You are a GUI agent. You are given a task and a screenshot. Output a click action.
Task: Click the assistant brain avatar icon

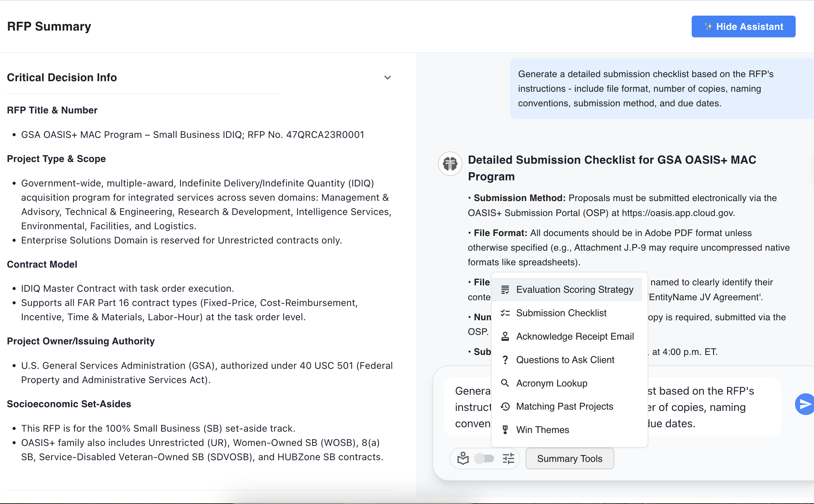[450, 164]
